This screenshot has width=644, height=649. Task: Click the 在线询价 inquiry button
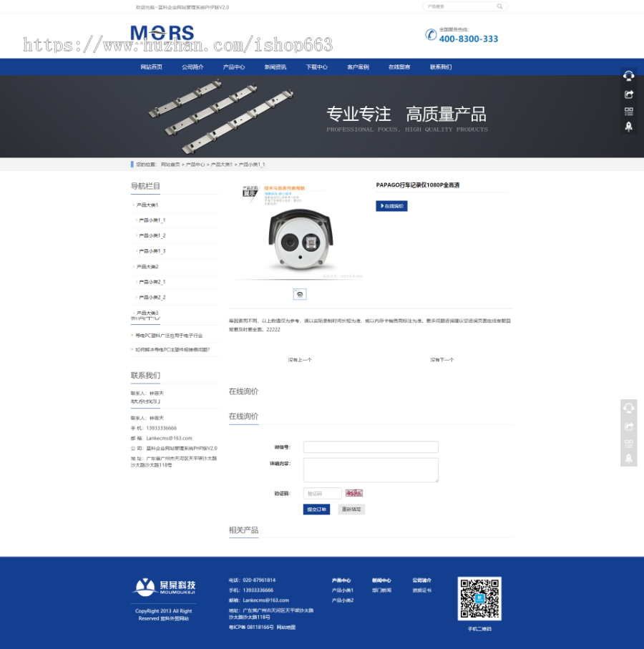coord(392,205)
